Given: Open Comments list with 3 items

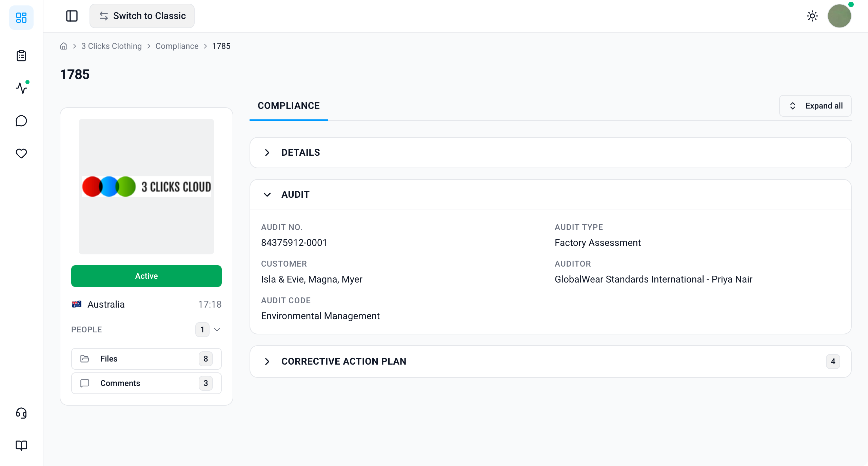Looking at the screenshot, I should 146,383.
